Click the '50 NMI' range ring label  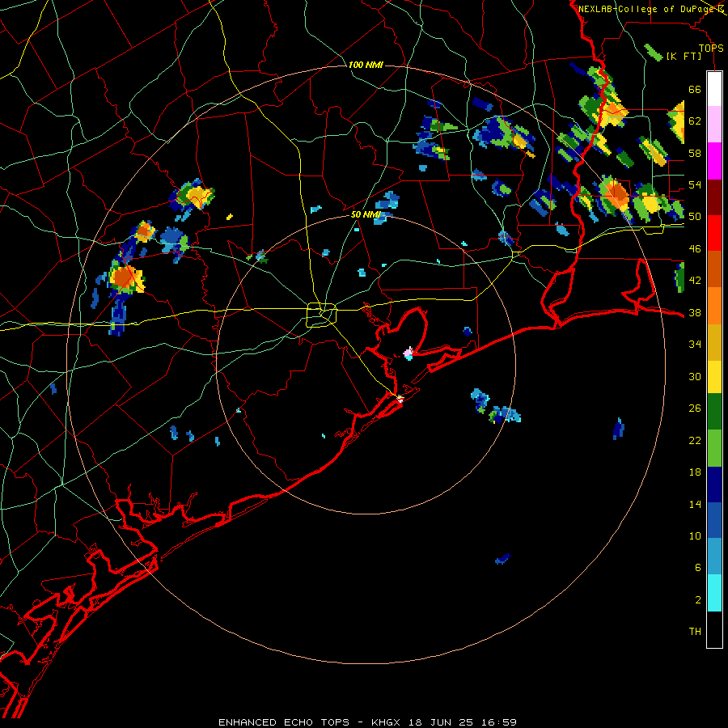pyautogui.click(x=366, y=214)
